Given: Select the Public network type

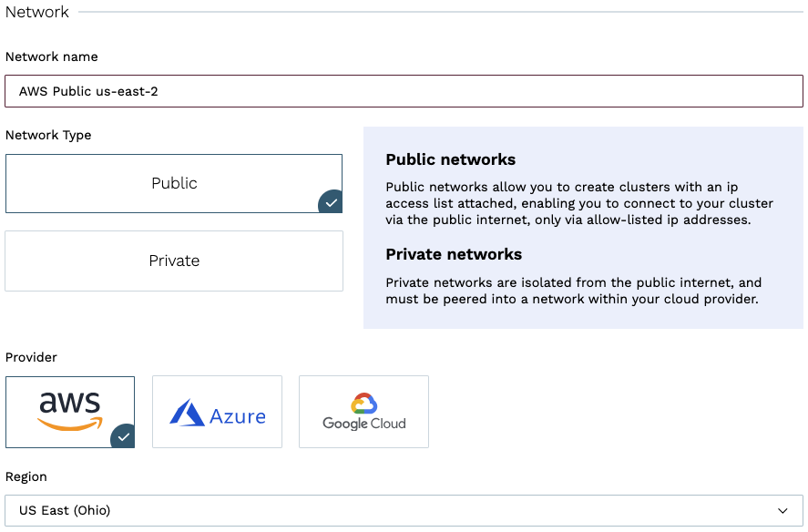Looking at the screenshot, I should 174,183.
